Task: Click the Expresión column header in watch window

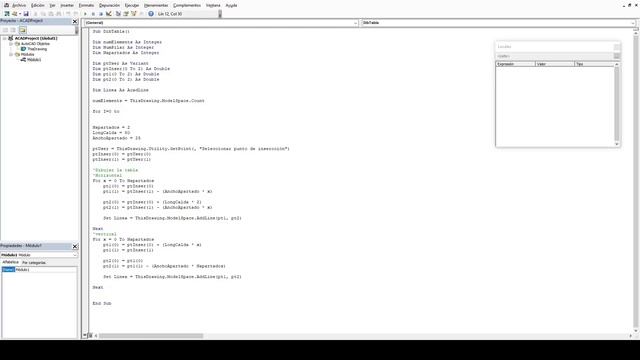Action: click(516, 64)
